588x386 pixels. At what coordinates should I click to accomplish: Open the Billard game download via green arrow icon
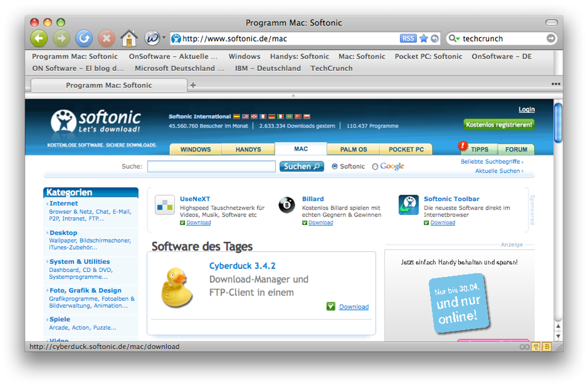click(305, 222)
